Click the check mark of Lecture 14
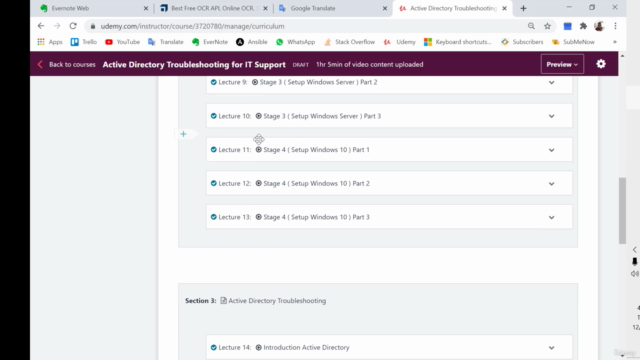The image size is (640, 360). click(x=213, y=347)
